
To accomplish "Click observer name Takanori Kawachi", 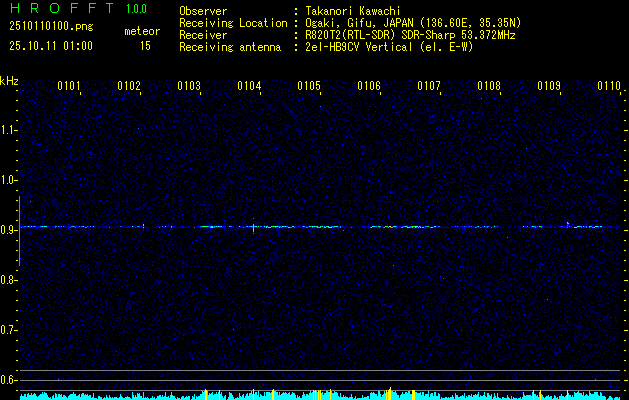I will coord(353,11).
